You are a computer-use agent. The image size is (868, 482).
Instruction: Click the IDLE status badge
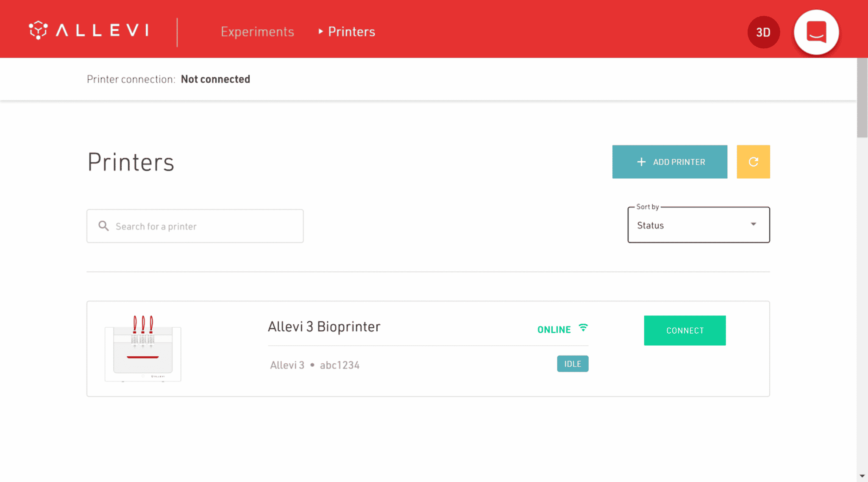tap(572, 364)
